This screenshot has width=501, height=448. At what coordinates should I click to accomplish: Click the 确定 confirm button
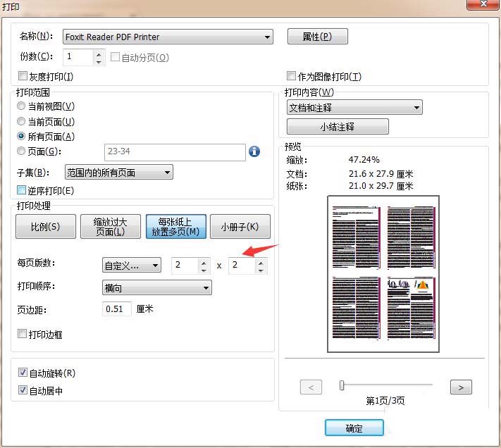[354, 428]
